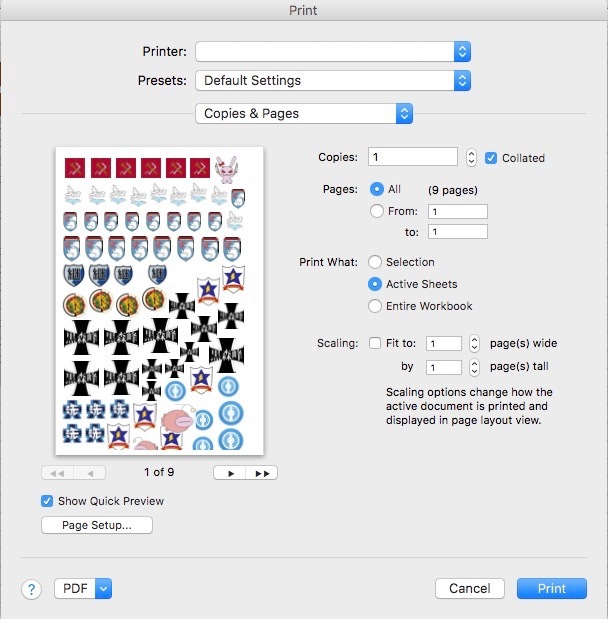Go to first preview page
The image size is (608, 619).
coord(57,473)
